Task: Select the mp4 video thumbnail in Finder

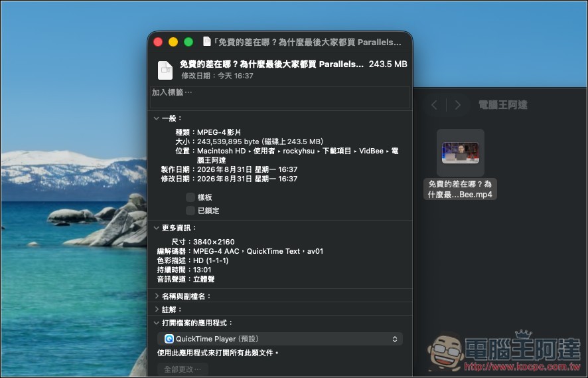Action: coord(461,152)
